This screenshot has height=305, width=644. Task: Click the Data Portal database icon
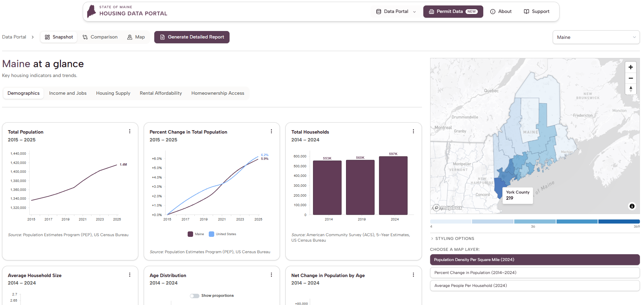pyautogui.click(x=379, y=12)
